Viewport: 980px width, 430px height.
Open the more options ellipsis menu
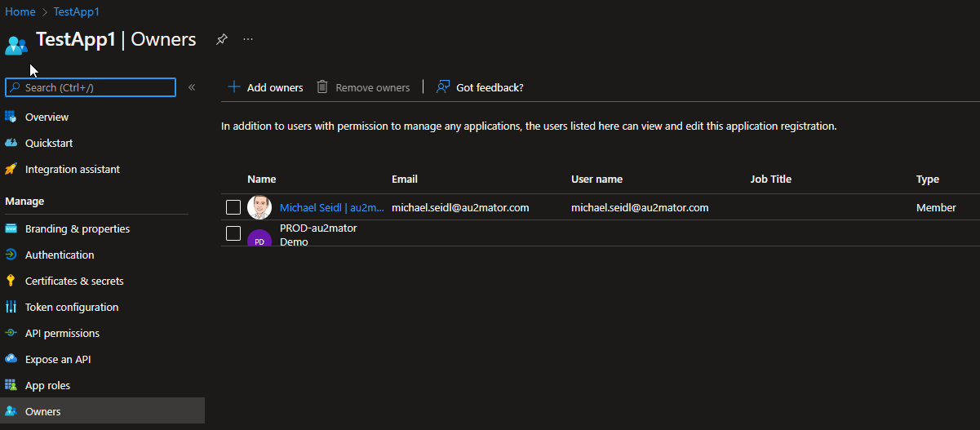click(248, 39)
